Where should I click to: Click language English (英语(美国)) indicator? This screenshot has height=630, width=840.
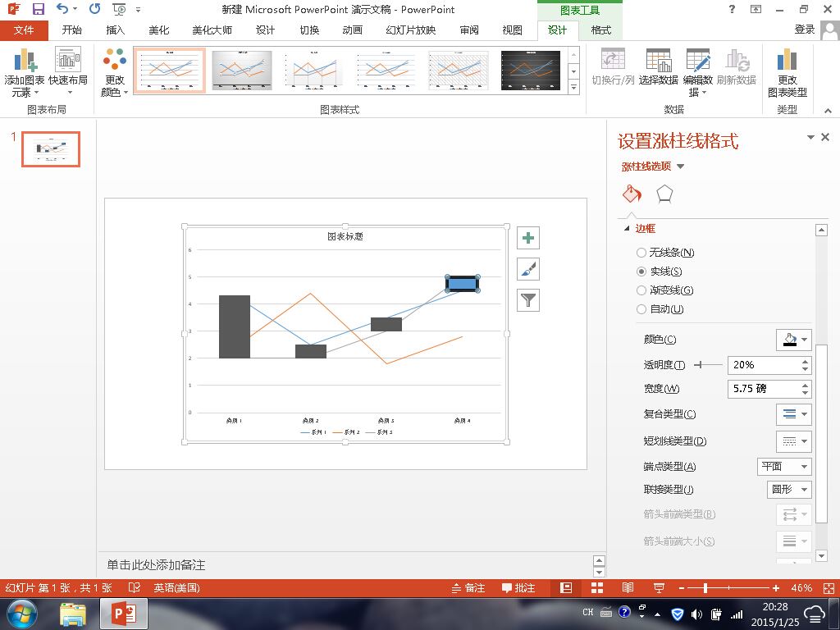tap(177, 587)
